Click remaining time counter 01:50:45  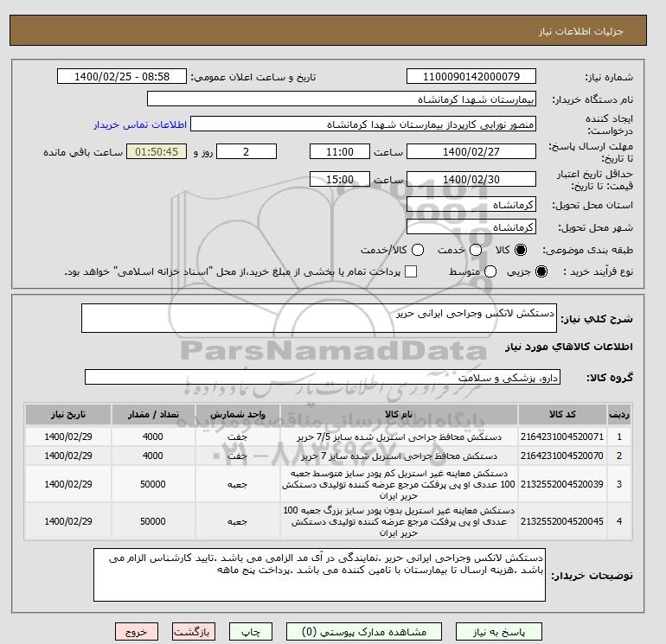[157, 151]
